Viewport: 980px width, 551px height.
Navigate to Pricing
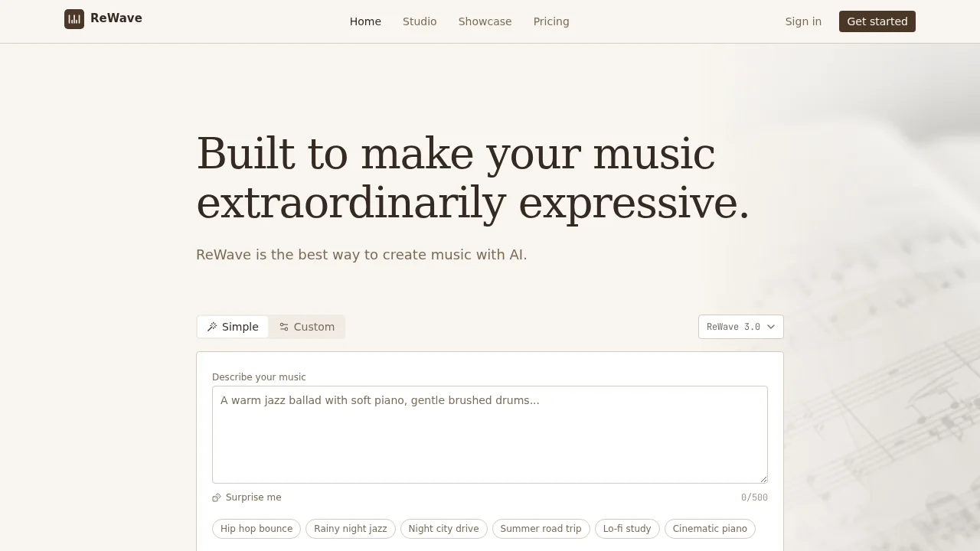[x=551, y=21]
